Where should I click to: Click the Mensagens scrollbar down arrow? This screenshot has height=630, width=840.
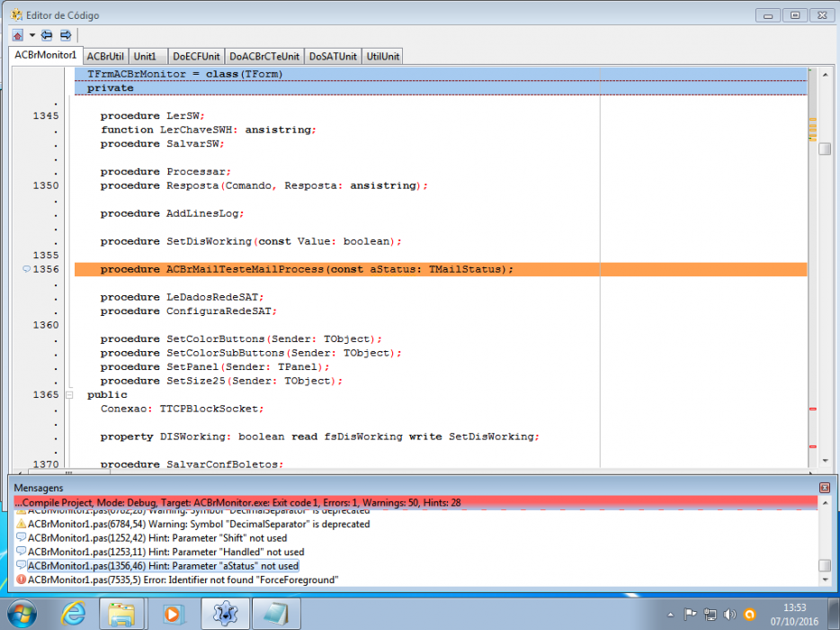(825, 580)
